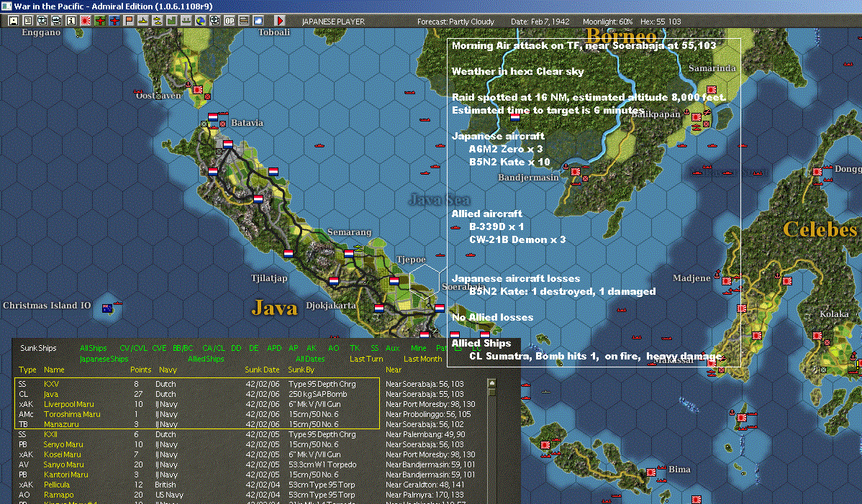This screenshot has height=504, width=862.
Task: Toggle the CA/CL ship type filter
Action: 214,348
